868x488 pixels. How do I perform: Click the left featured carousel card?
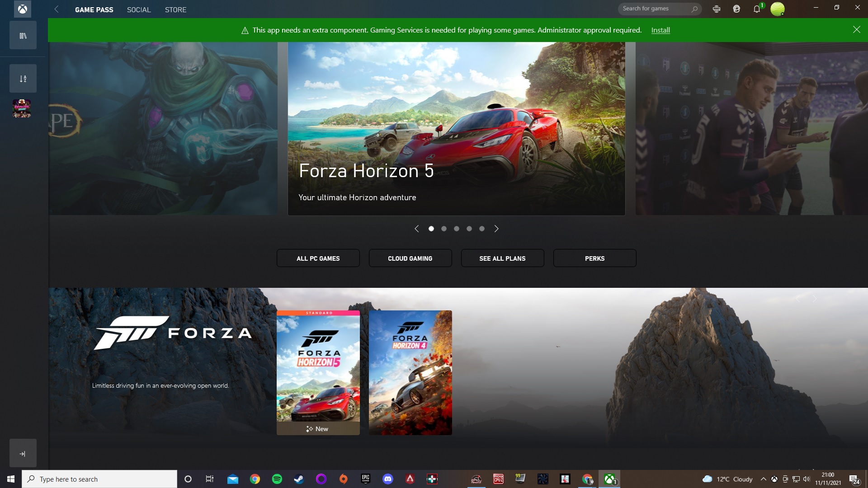[163, 128]
